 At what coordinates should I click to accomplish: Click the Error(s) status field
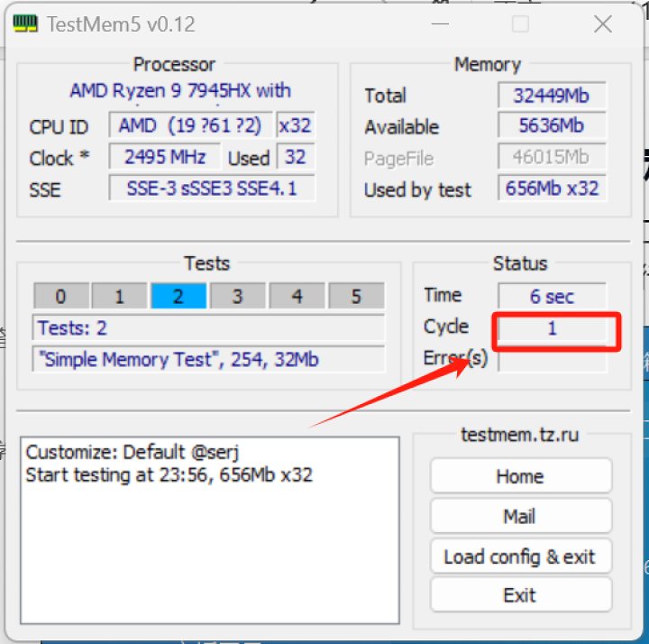(552, 361)
